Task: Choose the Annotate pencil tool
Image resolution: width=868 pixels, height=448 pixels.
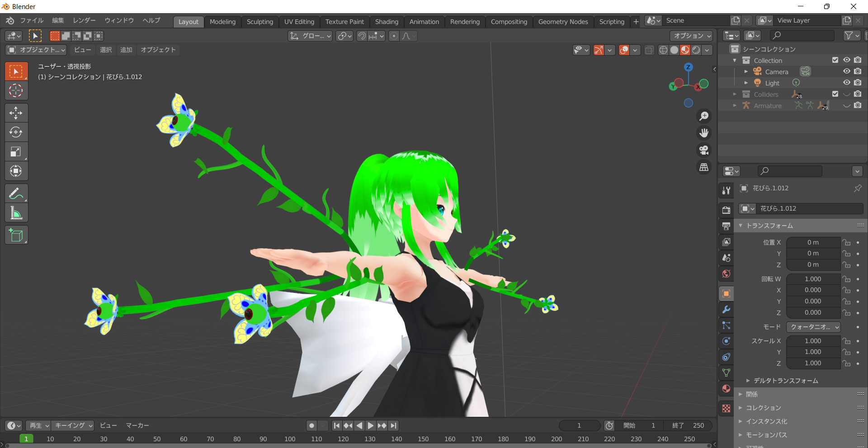Action: pos(16,193)
